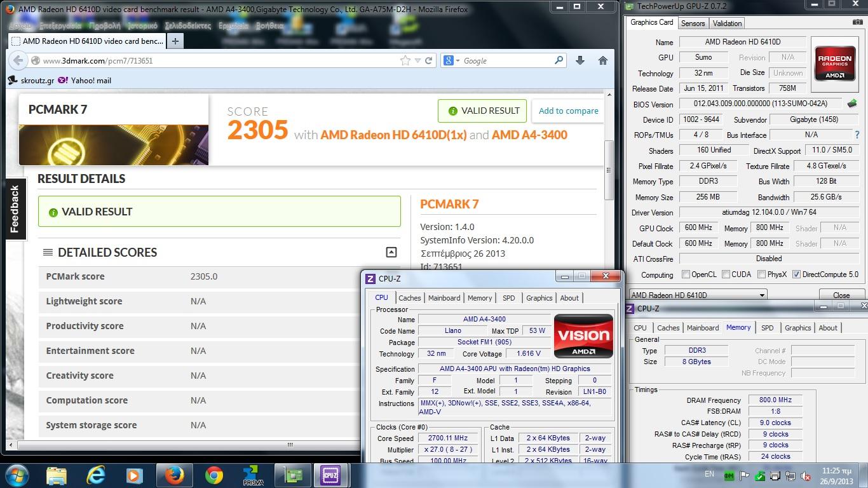Bookmark this page with the star icon

(x=405, y=60)
